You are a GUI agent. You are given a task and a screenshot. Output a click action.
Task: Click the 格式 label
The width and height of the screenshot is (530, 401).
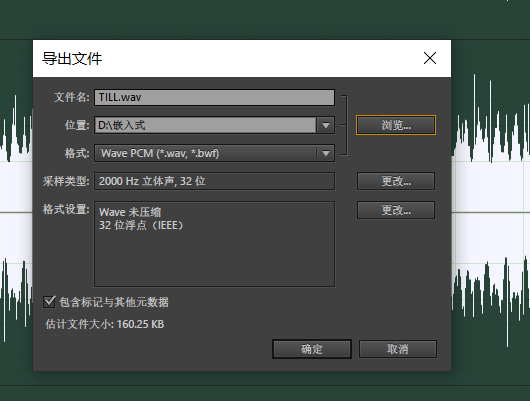pos(77,154)
